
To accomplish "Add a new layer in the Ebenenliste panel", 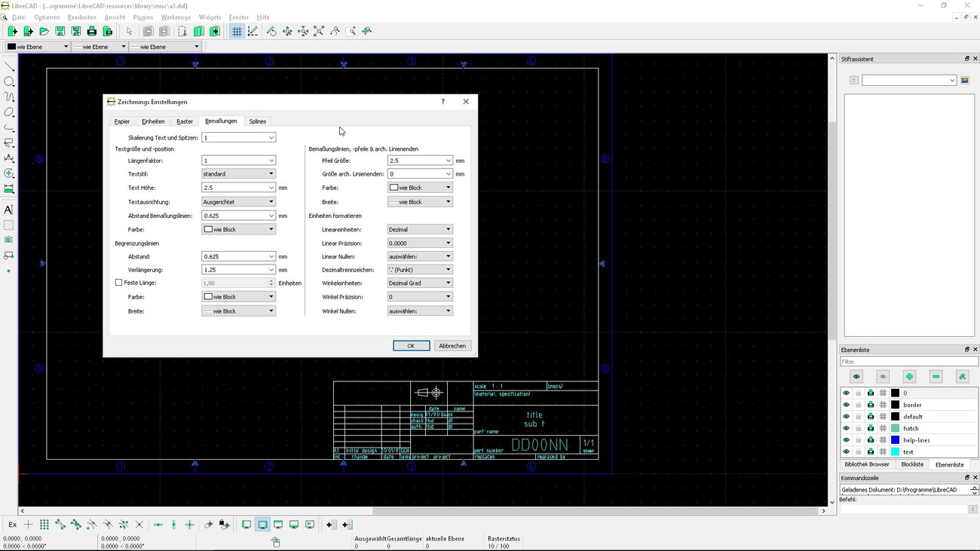I will pyautogui.click(x=909, y=376).
